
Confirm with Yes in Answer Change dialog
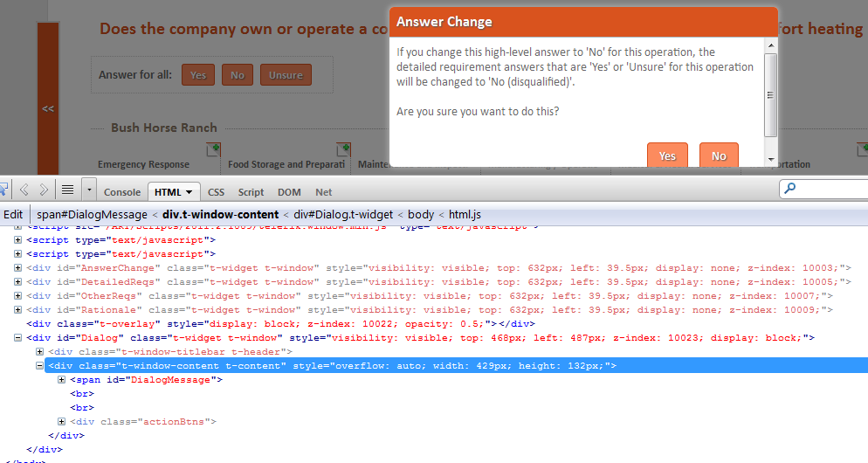[x=667, y=155]
